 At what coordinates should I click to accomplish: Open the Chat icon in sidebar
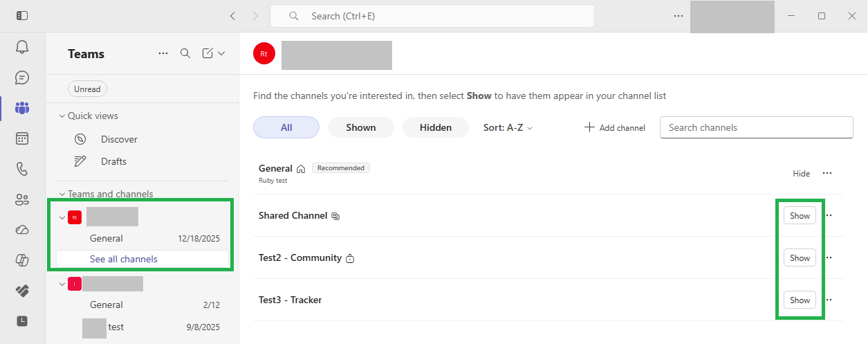pos(22,78)
